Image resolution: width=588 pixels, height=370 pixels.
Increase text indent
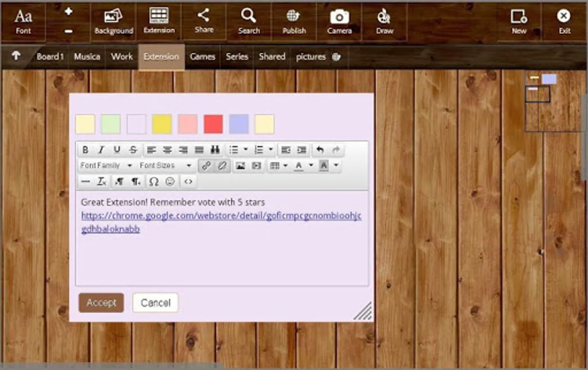(x=302, y=150)
